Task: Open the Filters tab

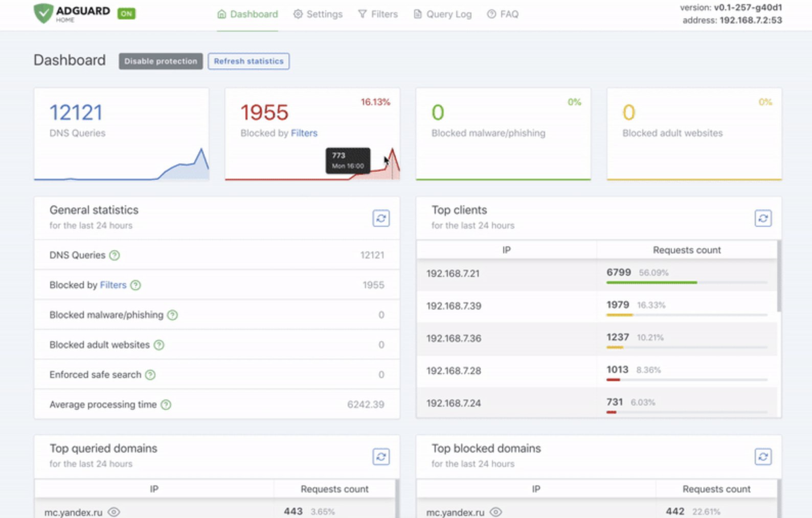Action: (x=378, y=14)
